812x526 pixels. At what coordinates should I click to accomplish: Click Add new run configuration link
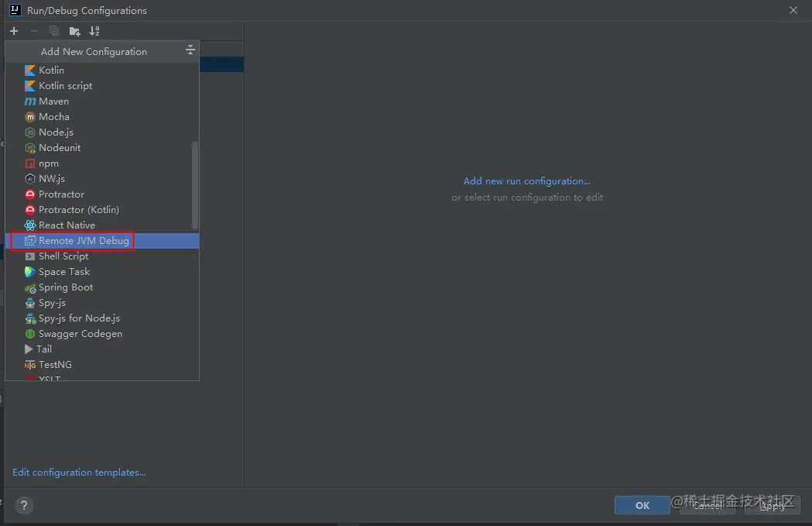[x=526, y=180]
